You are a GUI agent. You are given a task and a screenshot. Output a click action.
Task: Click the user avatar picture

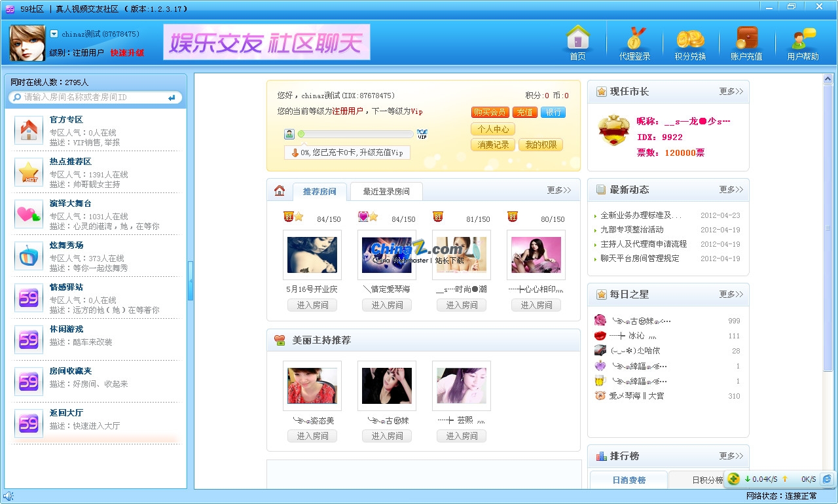click(x=27, y=43)
